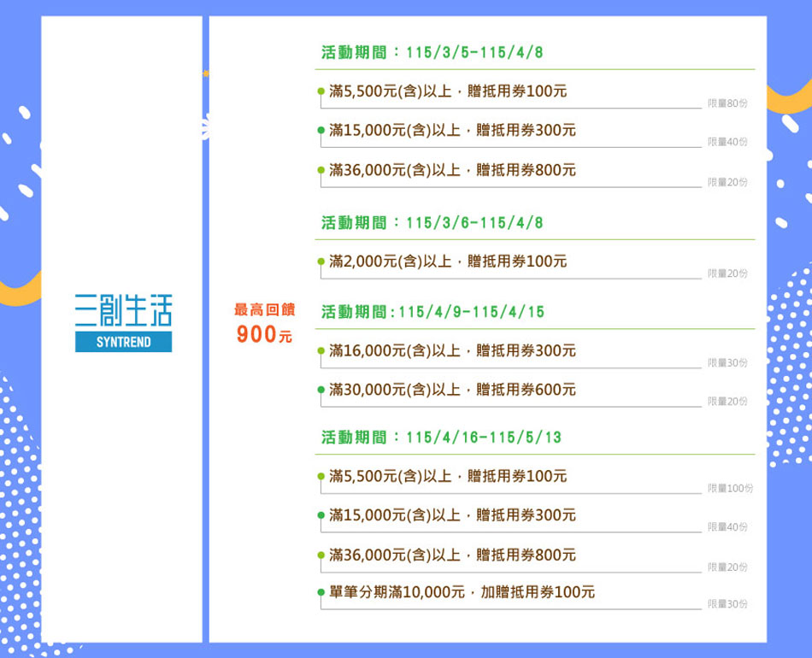Click green bullet before 單筆分期滿10,000元 offer
Screen dimensions: 812x658
pos(321,593)
